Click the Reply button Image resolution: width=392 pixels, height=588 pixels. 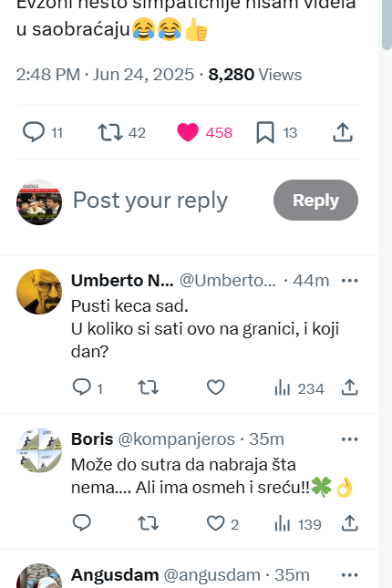click(315, 200)
